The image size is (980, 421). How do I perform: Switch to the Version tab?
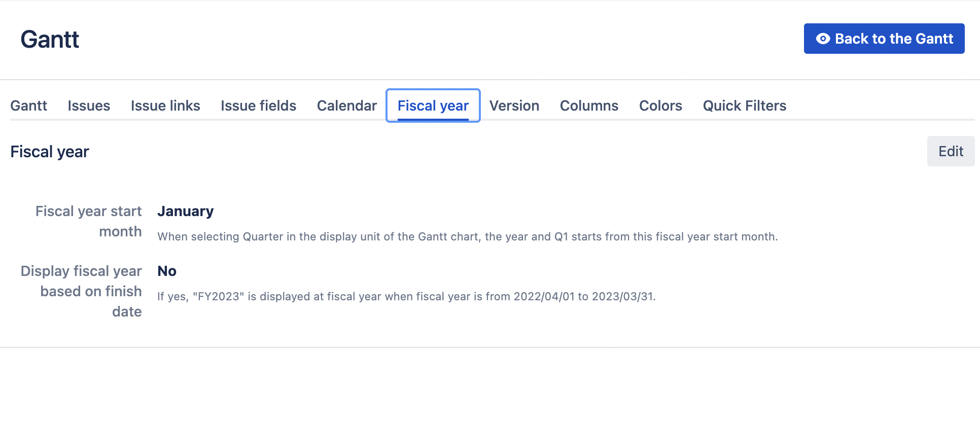pyautogui.click(x=514, y=106)
